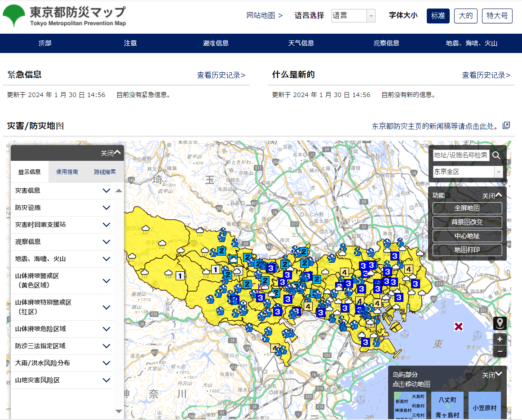
Task: Click the address search magnifier icon
Action: (496, 155)
